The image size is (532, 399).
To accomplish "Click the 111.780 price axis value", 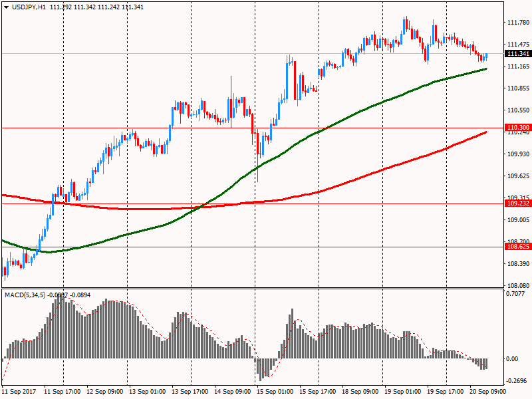I will click(518, 23).
